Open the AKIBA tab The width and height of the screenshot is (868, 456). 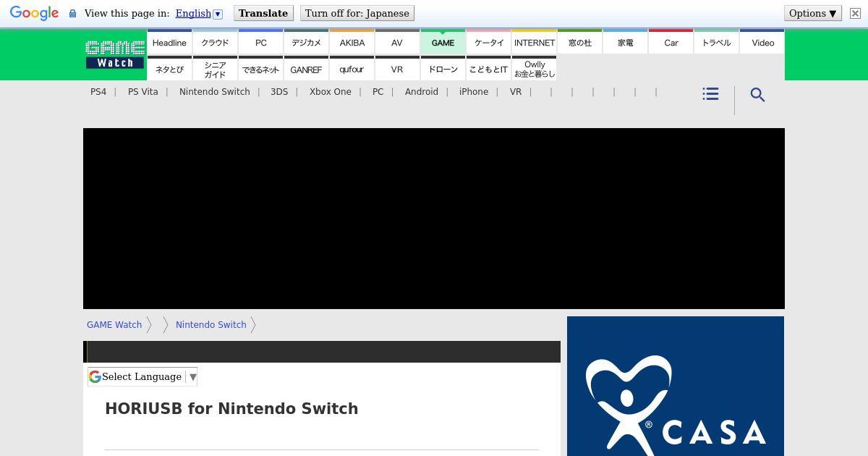pyautogui.click(x=352, y=43)
